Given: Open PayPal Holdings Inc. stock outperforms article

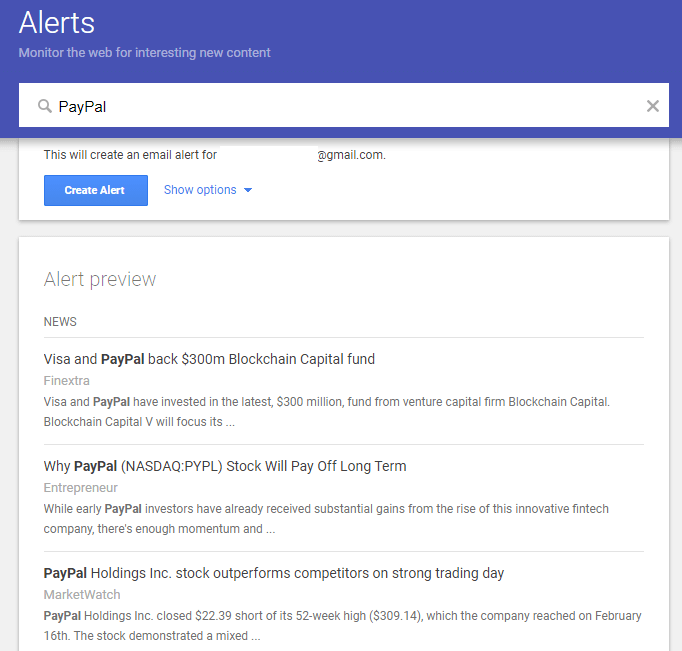Looking at the screenshot, I should [274, 573].
